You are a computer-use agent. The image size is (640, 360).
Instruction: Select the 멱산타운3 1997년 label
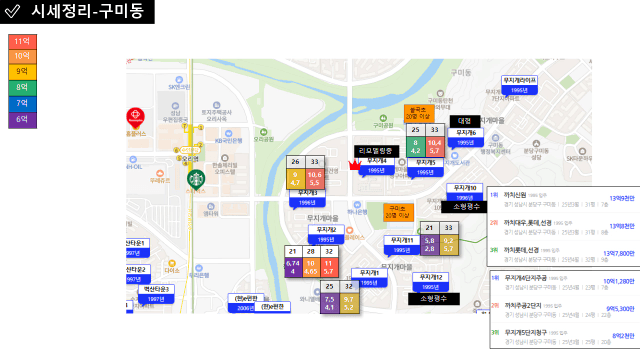(156, 294)
